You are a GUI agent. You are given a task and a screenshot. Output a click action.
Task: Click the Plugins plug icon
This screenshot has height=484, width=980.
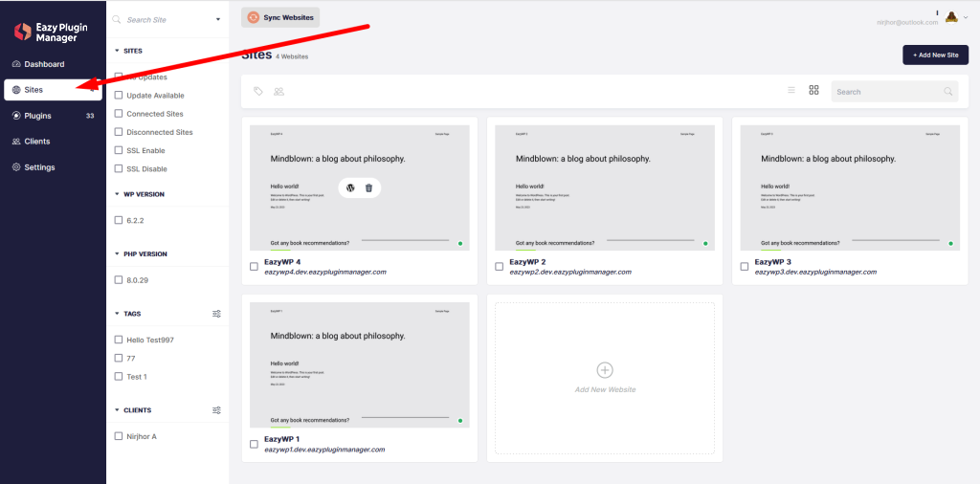[16, 116]
